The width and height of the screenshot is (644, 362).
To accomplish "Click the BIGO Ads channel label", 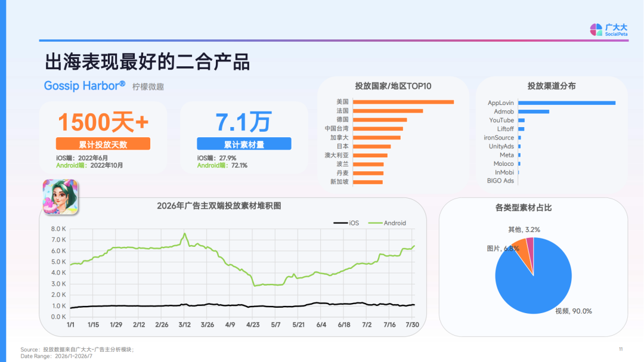I will pyautogui.click(x=500, y=180).
